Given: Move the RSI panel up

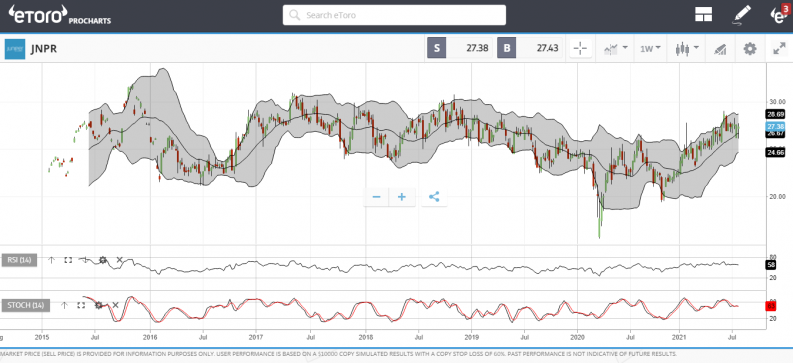Looking at the screenshot, I should pos(51,260).
